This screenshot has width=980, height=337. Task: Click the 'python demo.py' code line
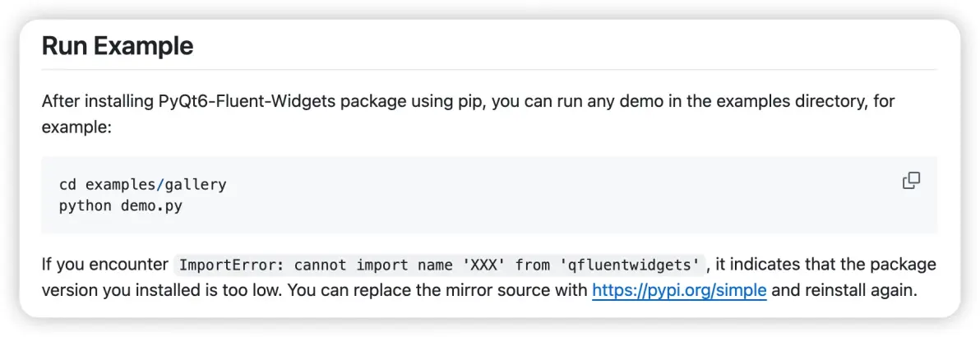point(121,205)
